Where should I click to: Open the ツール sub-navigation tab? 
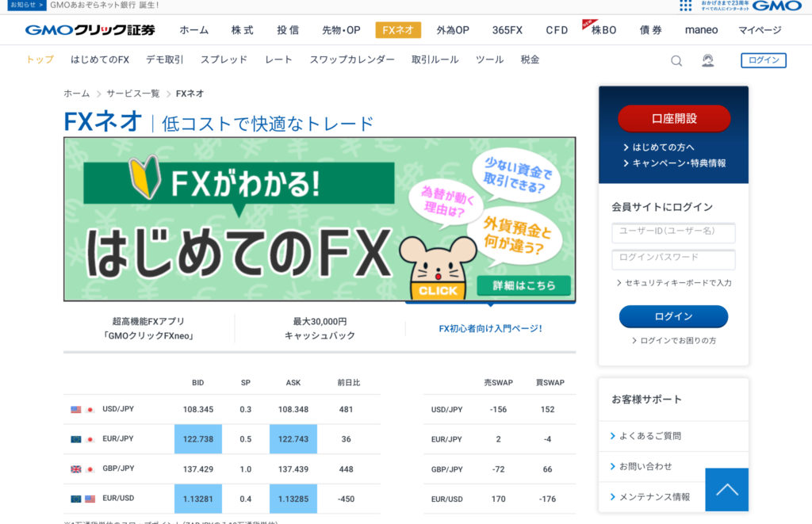(489, 59)
